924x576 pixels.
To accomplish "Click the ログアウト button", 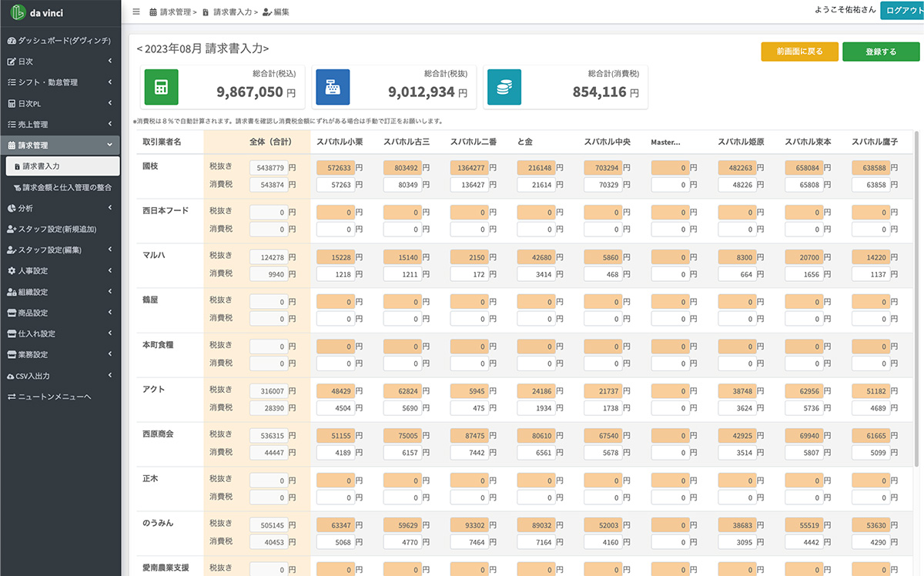I will pyautogui.click(x=902, y=10).
